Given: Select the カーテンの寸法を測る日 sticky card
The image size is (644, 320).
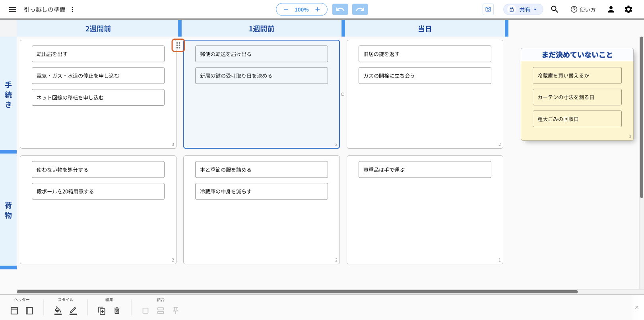Looking at the screenshot, I should tap(577, 97).
